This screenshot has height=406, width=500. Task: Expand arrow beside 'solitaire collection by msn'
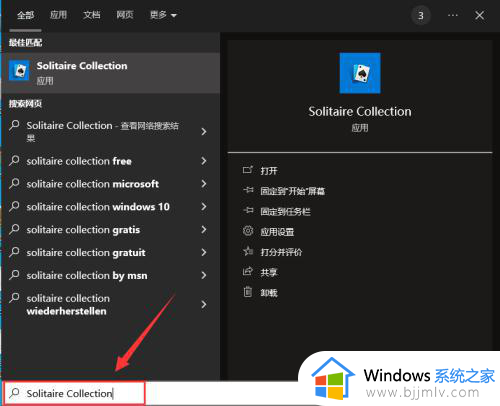pyautogui.click(x=204, y=275)
